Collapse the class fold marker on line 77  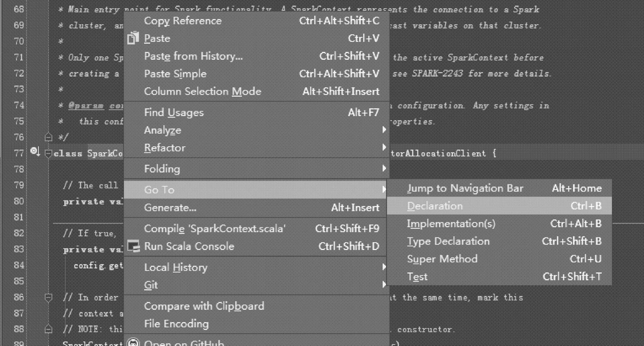pos(48,153)
